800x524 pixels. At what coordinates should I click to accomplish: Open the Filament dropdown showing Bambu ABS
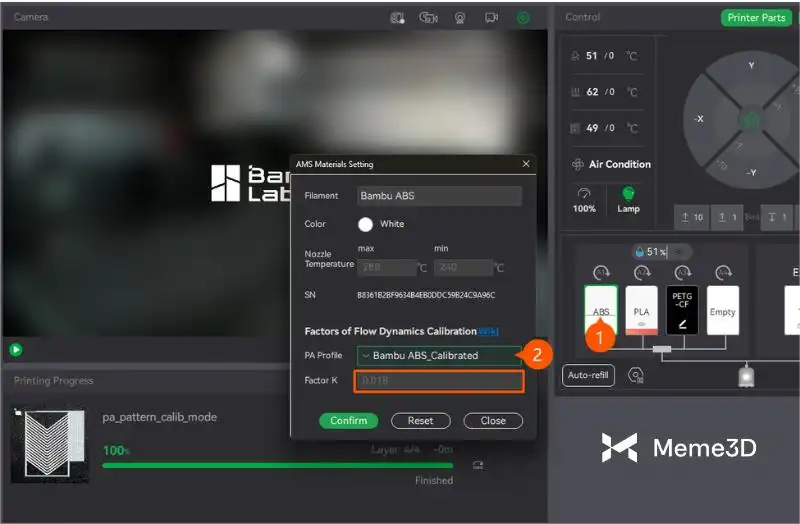[x=439, y=196]
